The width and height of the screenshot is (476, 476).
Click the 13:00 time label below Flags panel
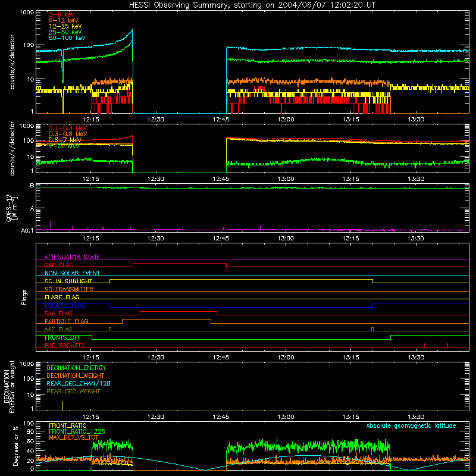pyautogui.click(x=286, y=358)
